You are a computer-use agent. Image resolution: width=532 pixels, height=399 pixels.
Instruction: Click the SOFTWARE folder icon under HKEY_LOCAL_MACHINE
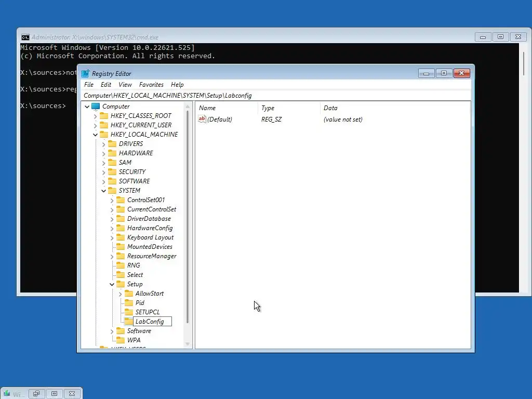point(112,181)
